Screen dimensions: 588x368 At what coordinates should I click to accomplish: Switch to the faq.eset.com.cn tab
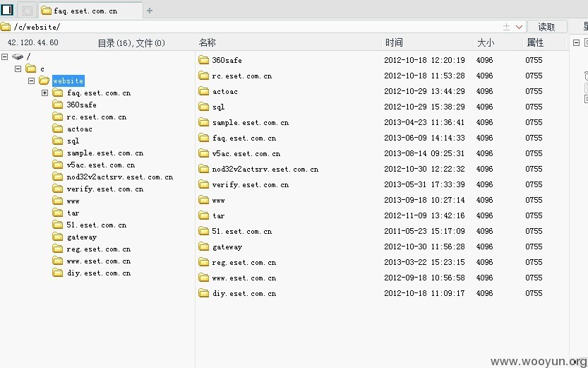[90, 11]
